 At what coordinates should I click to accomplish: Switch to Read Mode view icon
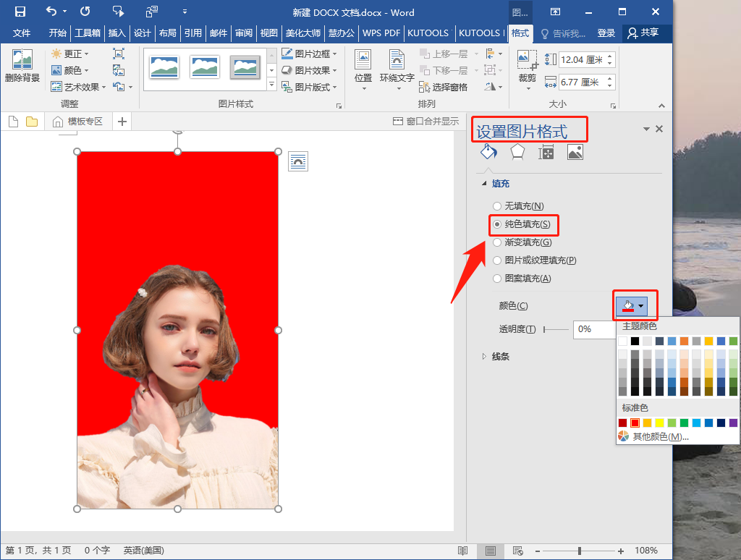click(x=462, y=551)
